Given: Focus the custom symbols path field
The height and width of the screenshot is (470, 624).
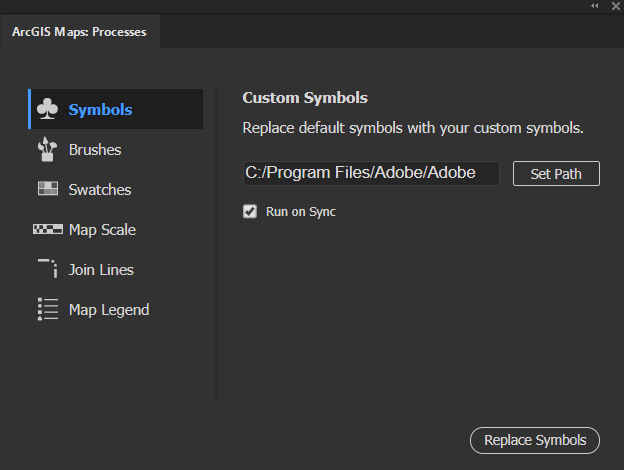Looking at the screenshot, I should tap(371, 173).
